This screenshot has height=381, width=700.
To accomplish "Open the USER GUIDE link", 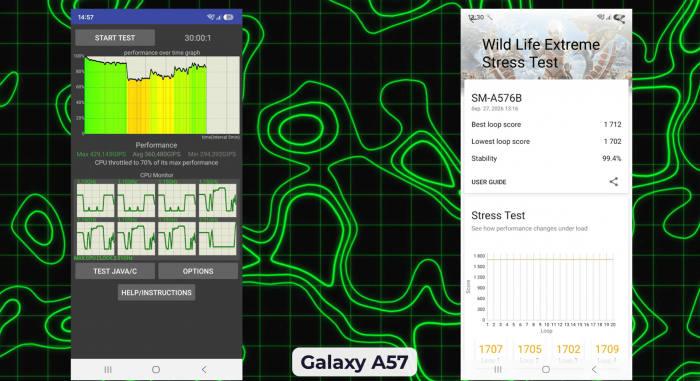I will [488, 182].
